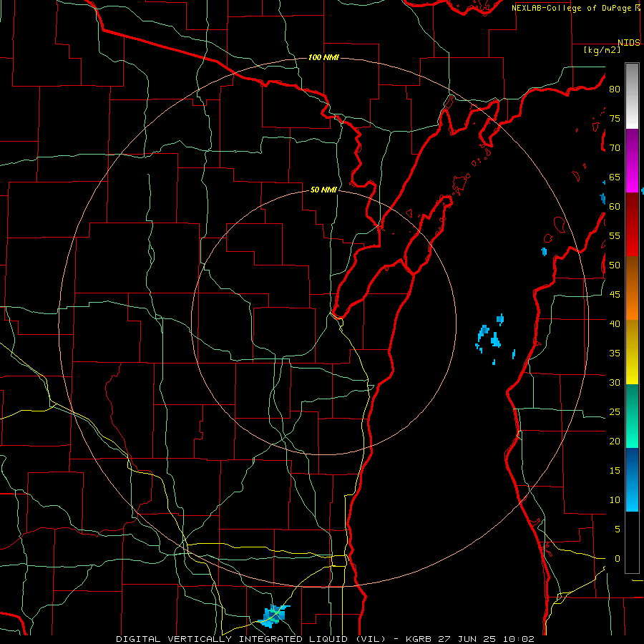The width and height of the screenshot is (644, 644).
Task: Pick the black bottom segment of color bar
Action: point(632,542)
